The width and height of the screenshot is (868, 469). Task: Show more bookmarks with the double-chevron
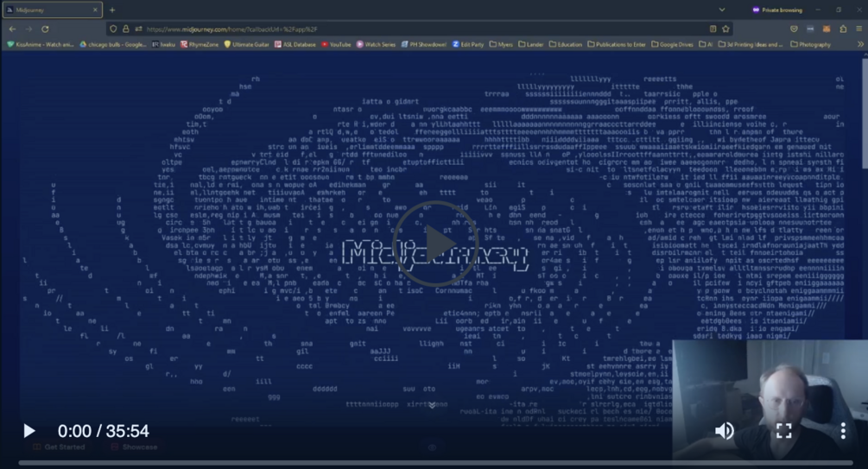pyautogui.click(x=860, y=44)
